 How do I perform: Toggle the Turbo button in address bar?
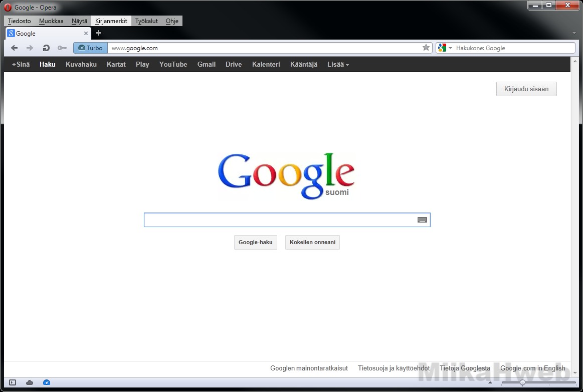point(90,48)
